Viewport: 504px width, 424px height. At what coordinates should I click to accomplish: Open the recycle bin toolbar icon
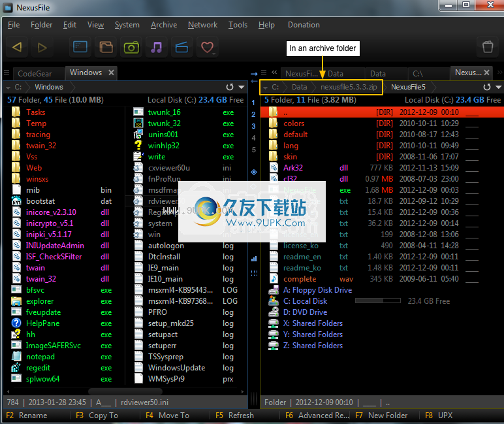tap(488, 47)
